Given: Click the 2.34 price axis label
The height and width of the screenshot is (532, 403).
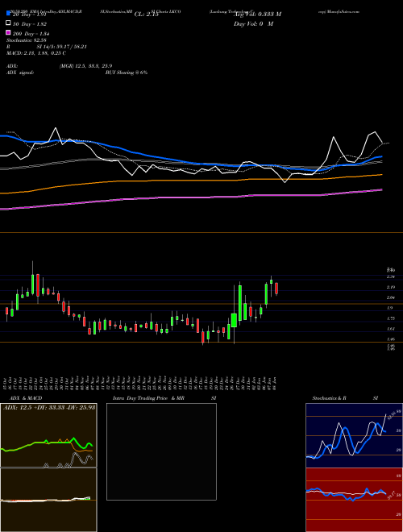Looking at the screenshot, I should pos(390,276).
